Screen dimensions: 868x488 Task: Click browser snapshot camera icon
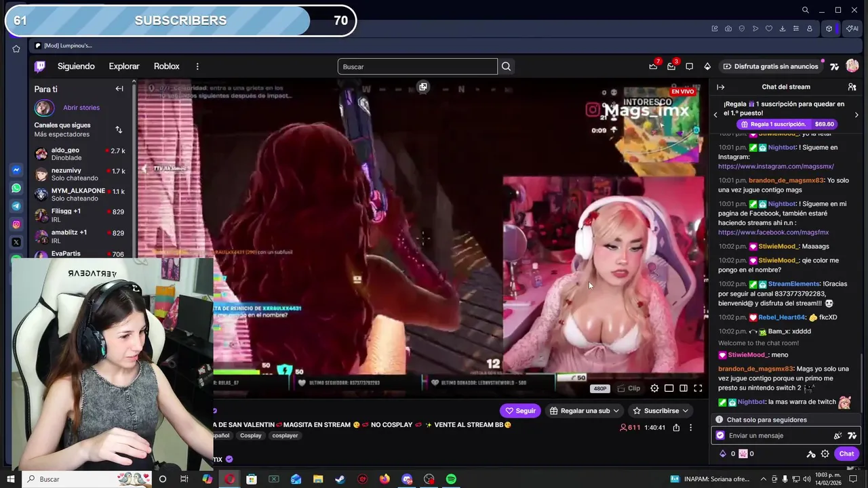(x=728, y=28)
